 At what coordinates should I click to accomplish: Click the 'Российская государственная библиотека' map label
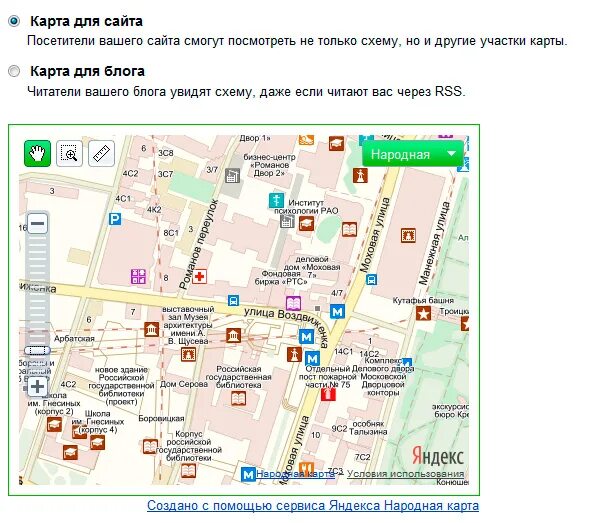(238, 377)
